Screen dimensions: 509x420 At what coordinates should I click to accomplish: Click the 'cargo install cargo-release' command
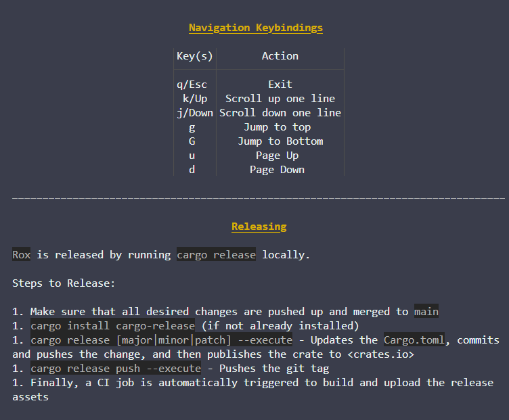113,326
